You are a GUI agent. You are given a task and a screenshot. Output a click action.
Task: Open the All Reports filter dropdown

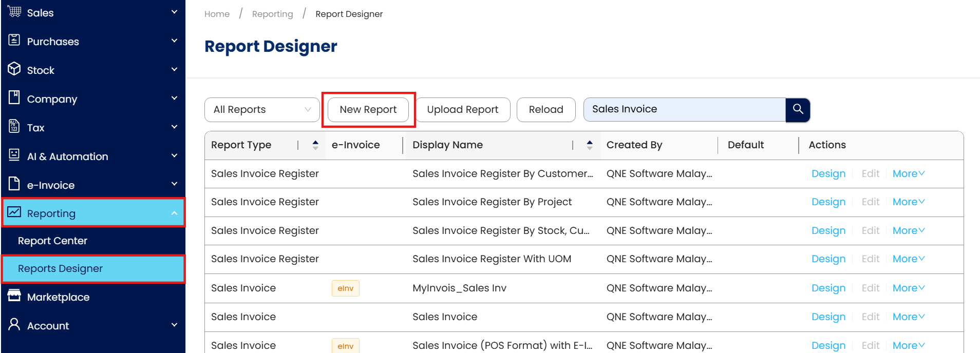[x=262, y=110]
